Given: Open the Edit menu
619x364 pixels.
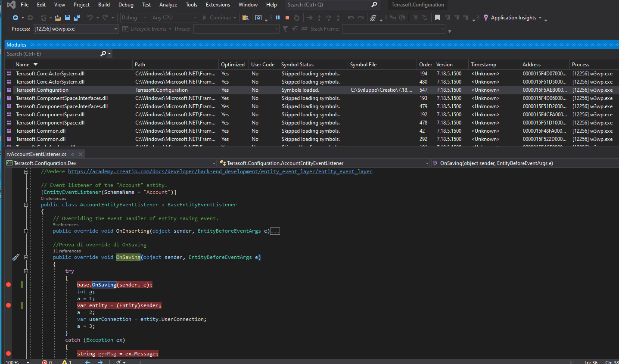Looking at the screenshot, I should (x=41, y=5).
